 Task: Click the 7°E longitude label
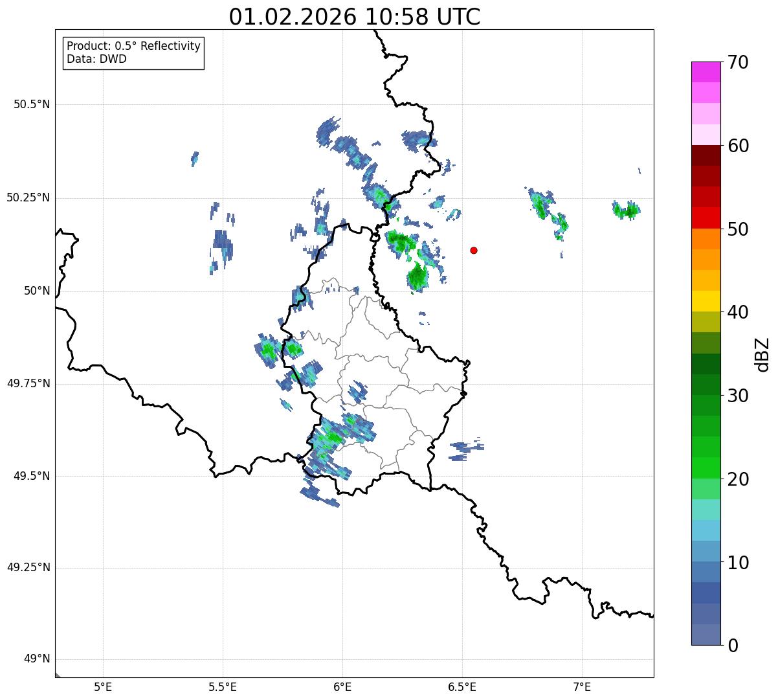(x=582, y=687)
